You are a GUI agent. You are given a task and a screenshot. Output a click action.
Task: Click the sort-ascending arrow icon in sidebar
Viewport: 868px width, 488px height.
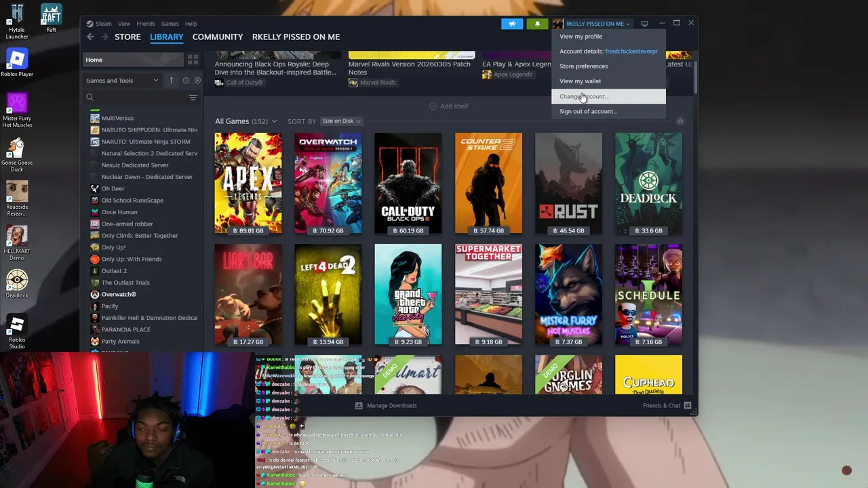click(171, 81)
